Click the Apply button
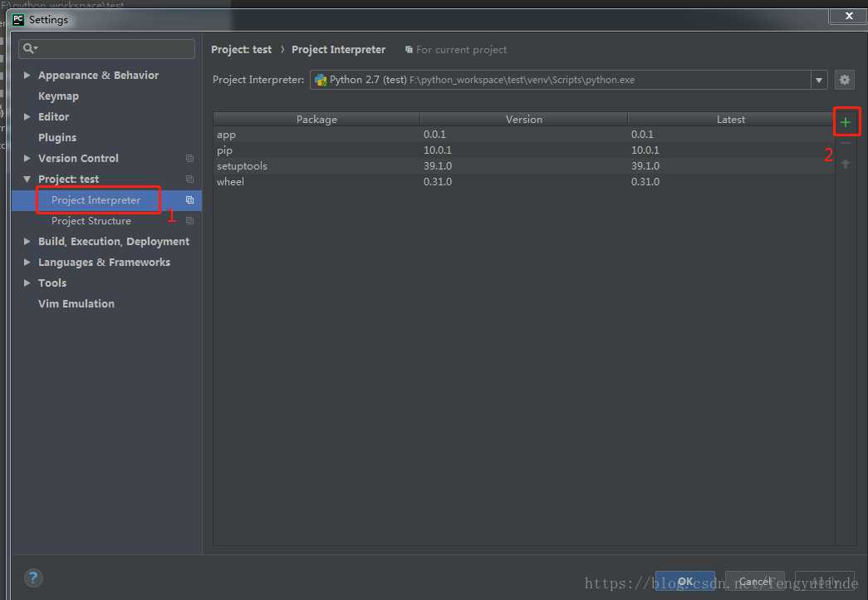868x600 pixels. pyautogui.click(x=825, y=581)
